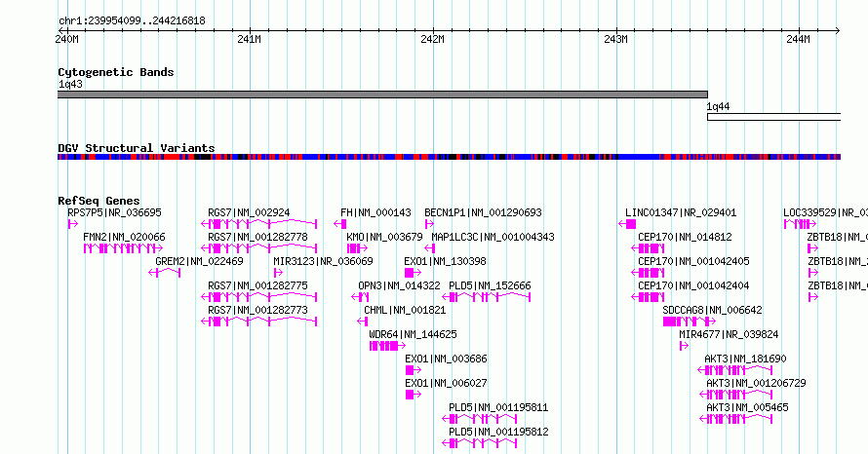Image resolution: width=868 pixels, height=454 pixels.
Task: Open the SDCCAG8|NM_006642 gene label
Action: click(x=713, y=310)
